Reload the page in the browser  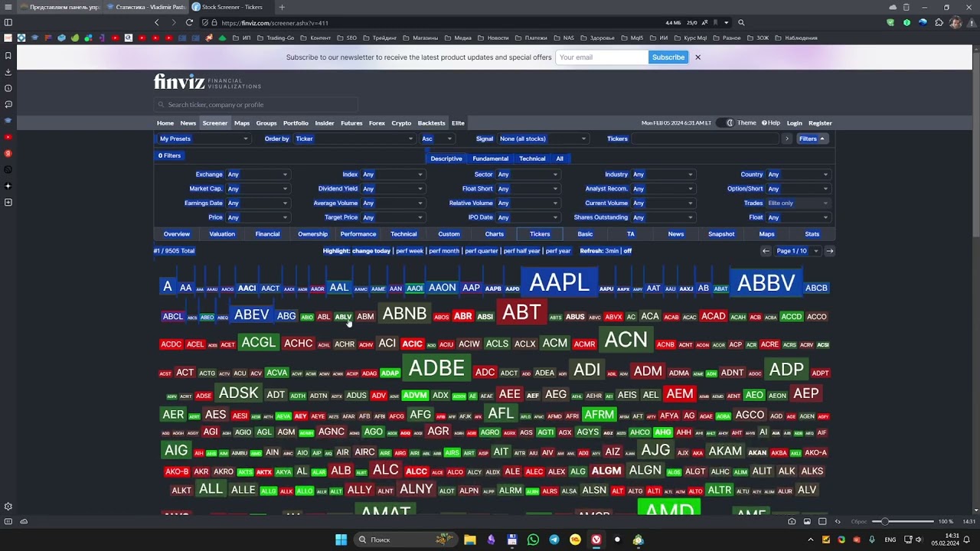[x=189, y=22]
